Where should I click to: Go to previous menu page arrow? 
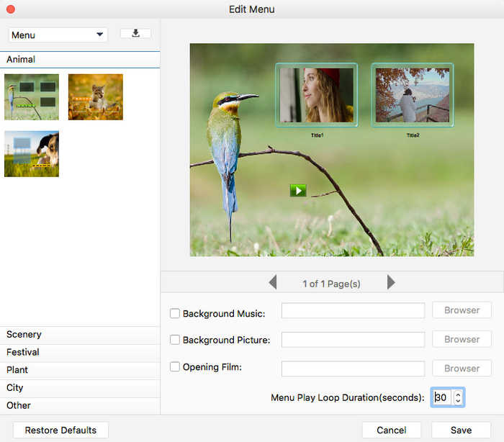[273, 283]
